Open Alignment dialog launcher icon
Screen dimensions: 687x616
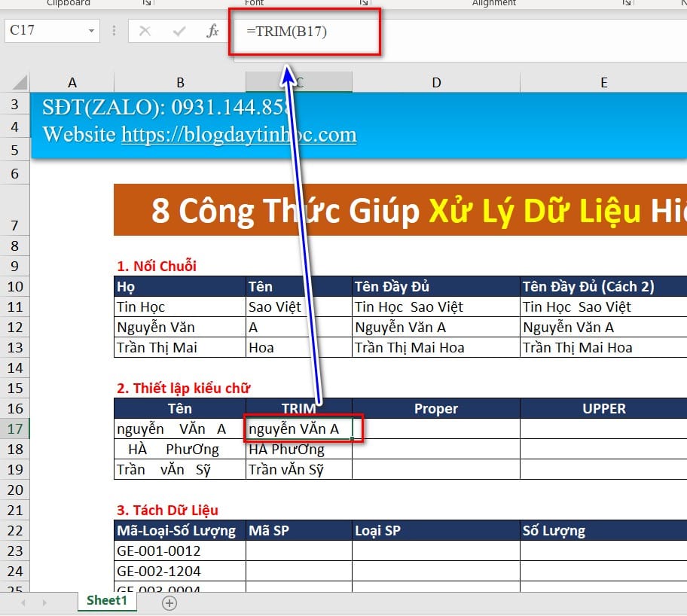tap(627, 2)
